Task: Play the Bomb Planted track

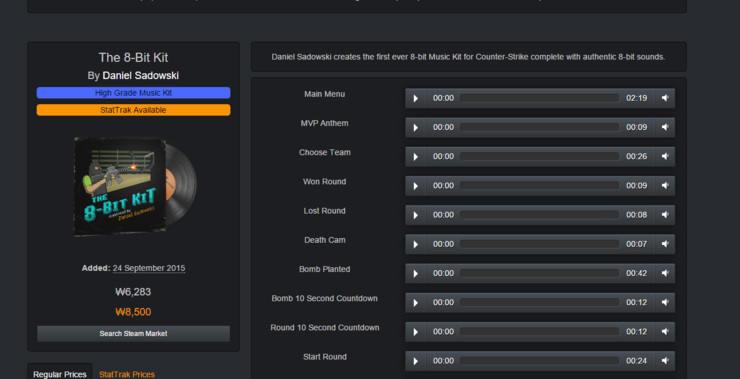Action: click(416, 273)
